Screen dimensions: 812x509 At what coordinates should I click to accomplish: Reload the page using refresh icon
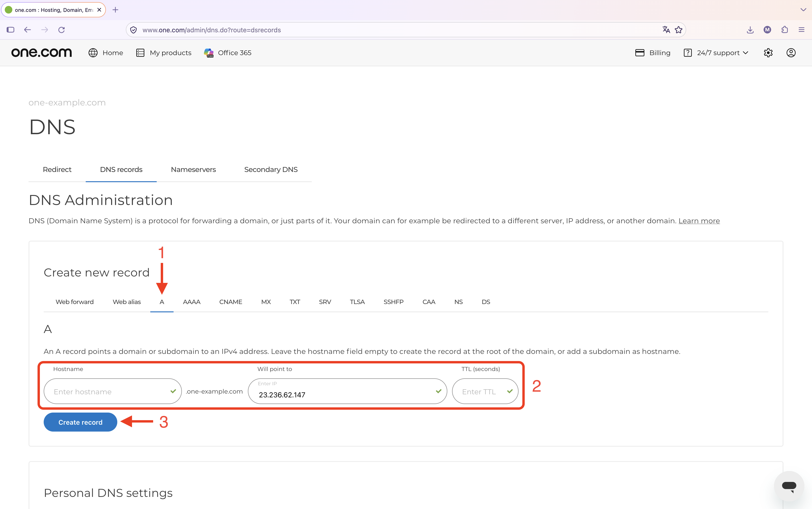[61, 30]
